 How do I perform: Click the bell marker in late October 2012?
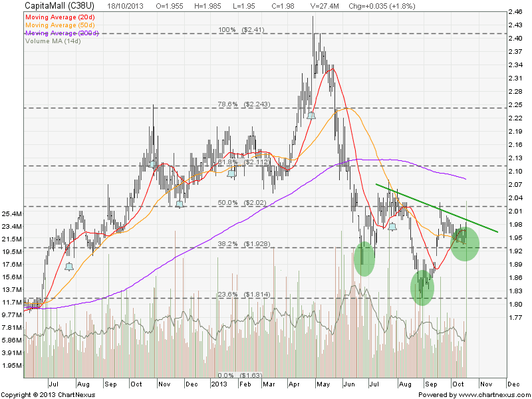152,164
